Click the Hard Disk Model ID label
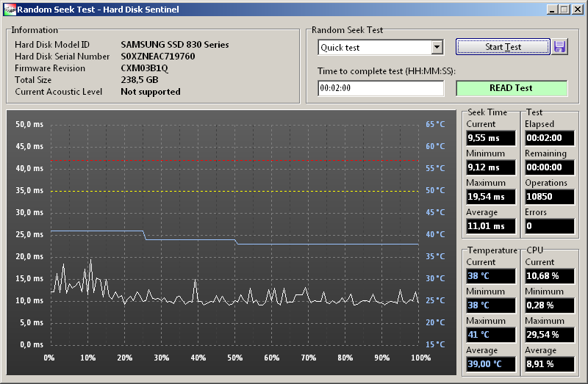The width and height of the screenshot is (588, 384). [52, 45]
